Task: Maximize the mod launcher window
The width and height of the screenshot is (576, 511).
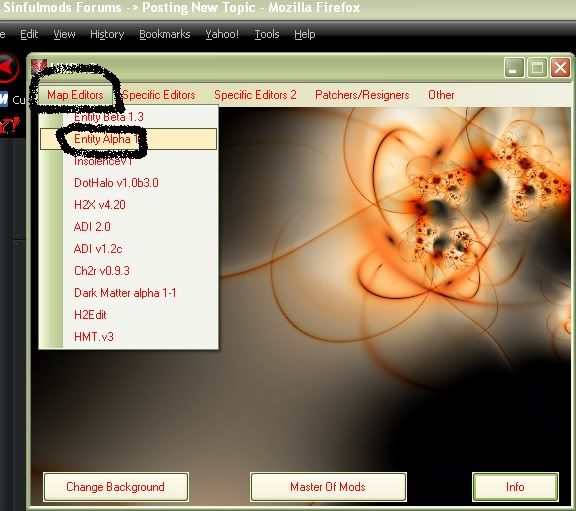Action: click(537, 68)
